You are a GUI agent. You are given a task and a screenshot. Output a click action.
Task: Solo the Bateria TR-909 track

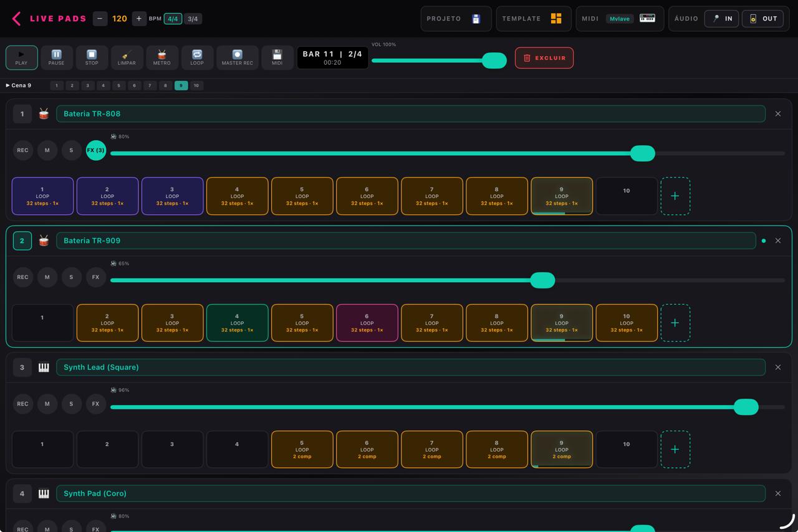click(x=71, y=277)
